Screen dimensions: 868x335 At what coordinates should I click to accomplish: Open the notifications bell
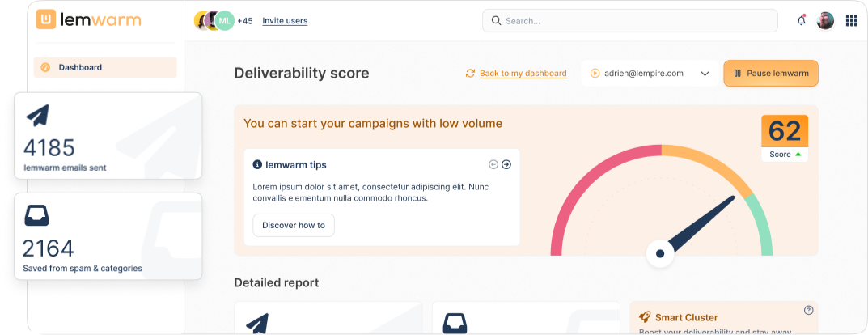[x=801, y=21]
